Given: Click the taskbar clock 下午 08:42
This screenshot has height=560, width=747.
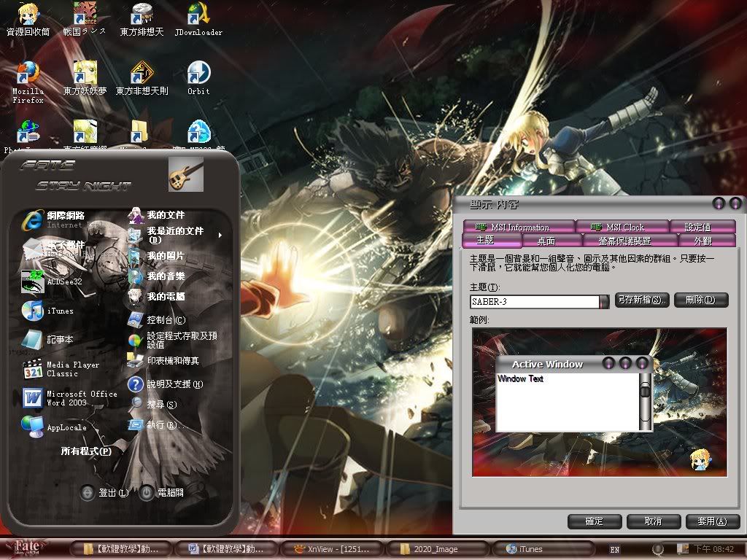Looking at the screenshot, I should coord(713,549).
